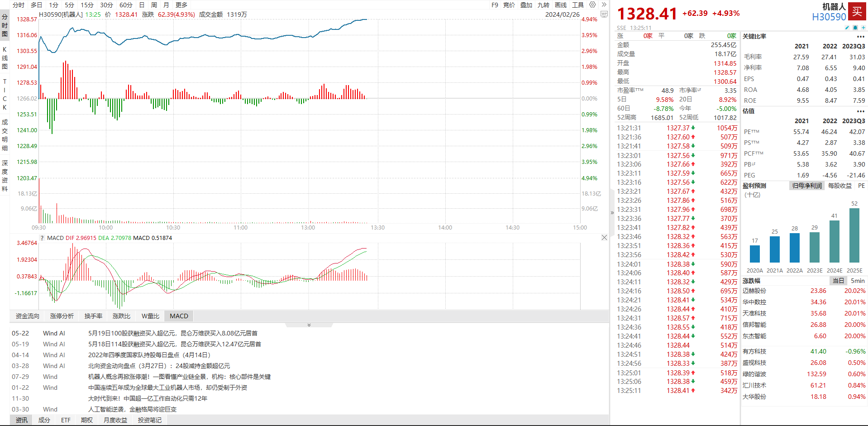Click the 画线 drawing tool button
Image resolution: width=868 pixels, height=426 pixels.
click(561, 5)
